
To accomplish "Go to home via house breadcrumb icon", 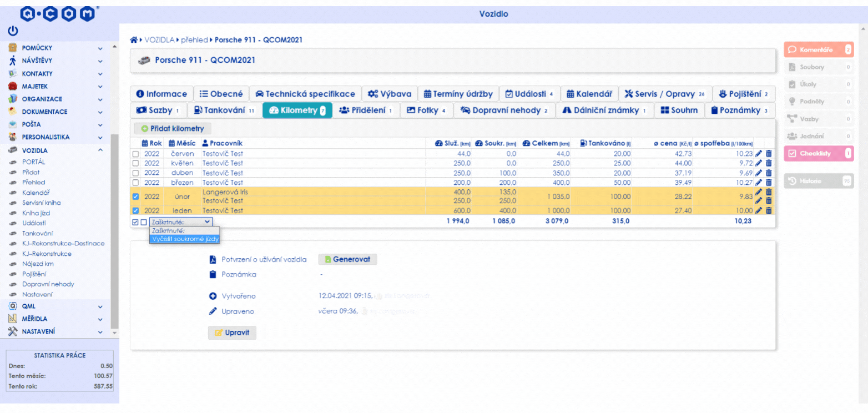I will (133, 40).
